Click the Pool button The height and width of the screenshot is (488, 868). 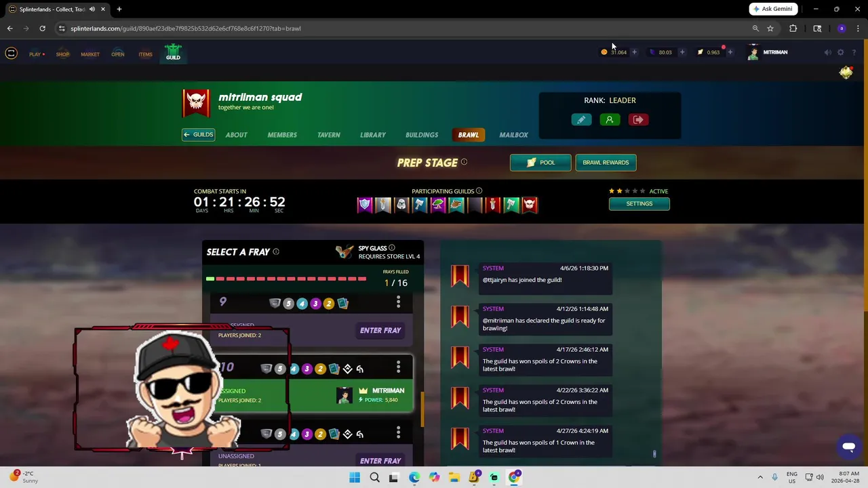540,163
